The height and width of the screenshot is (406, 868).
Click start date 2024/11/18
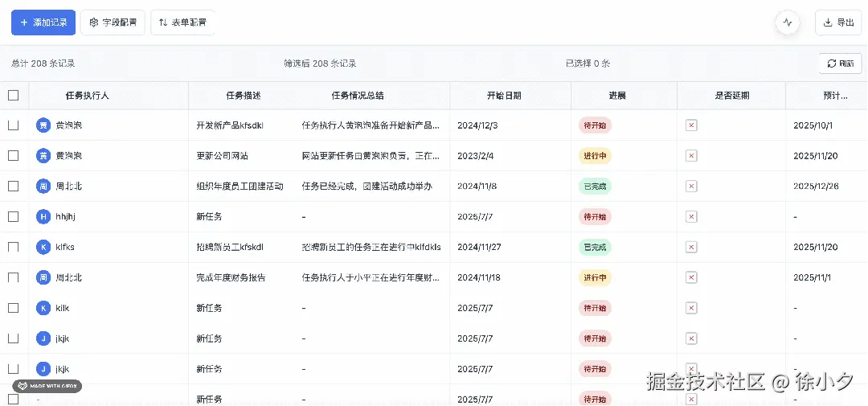click(479, 277)
